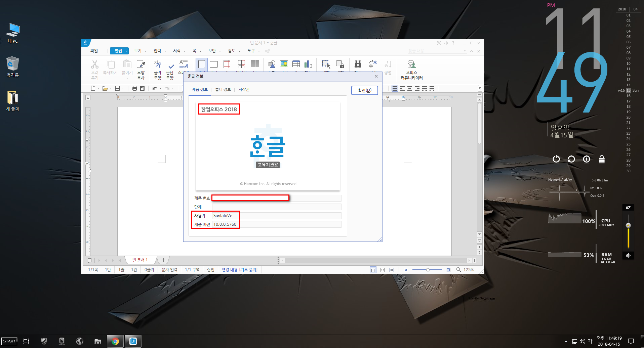Toggle distribute alignment button
Viewport: 644px width, 348px height.
pyautogui.click(x=425, y=88)
